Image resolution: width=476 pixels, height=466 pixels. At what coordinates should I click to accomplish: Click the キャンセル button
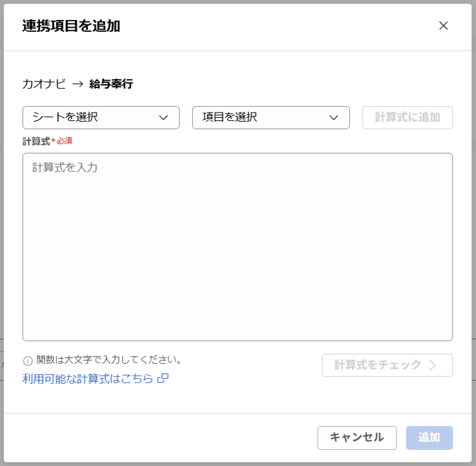pyautogui.click(x=357, y=438)
